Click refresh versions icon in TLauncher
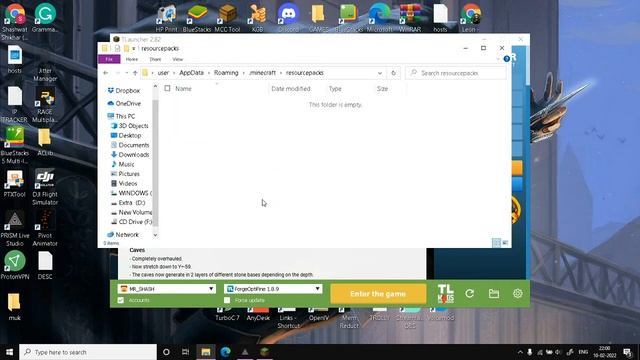 pos(469,293)
